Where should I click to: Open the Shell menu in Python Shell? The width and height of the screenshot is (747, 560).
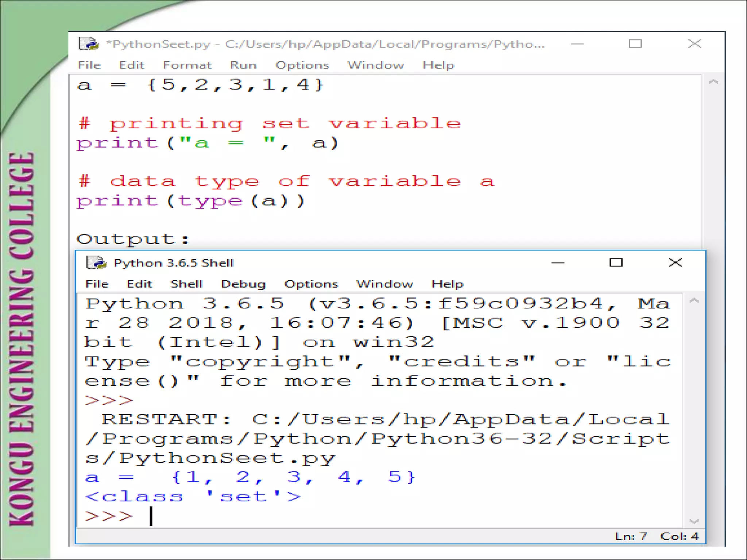186,284
